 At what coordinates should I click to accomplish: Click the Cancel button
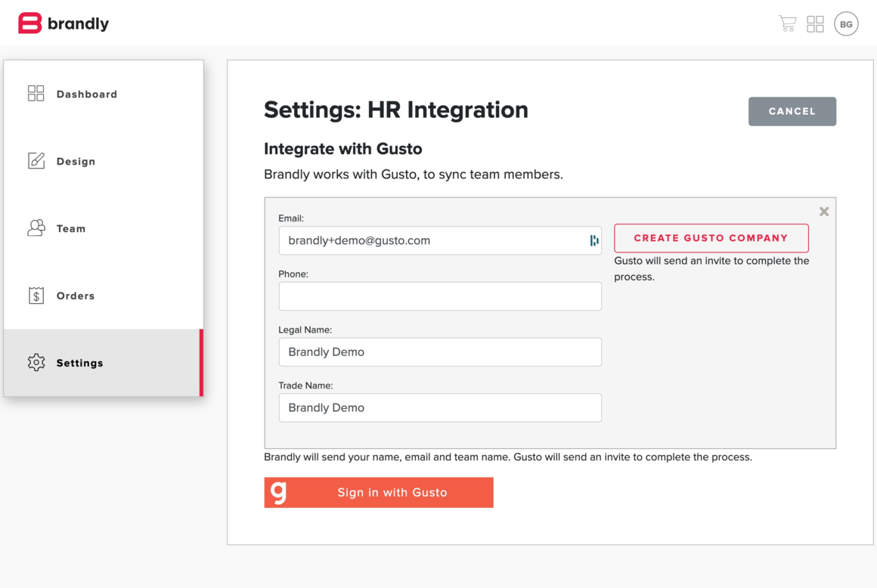(792, 111)
